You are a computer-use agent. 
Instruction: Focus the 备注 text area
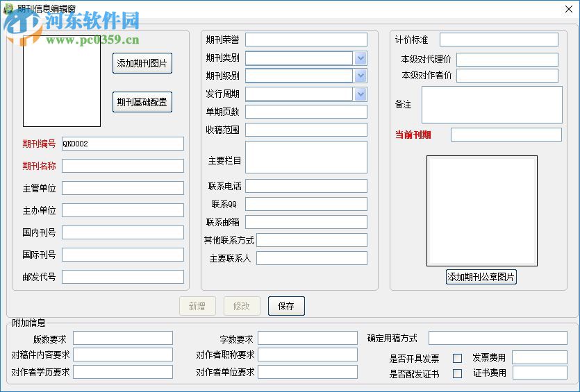coord(492,105)
